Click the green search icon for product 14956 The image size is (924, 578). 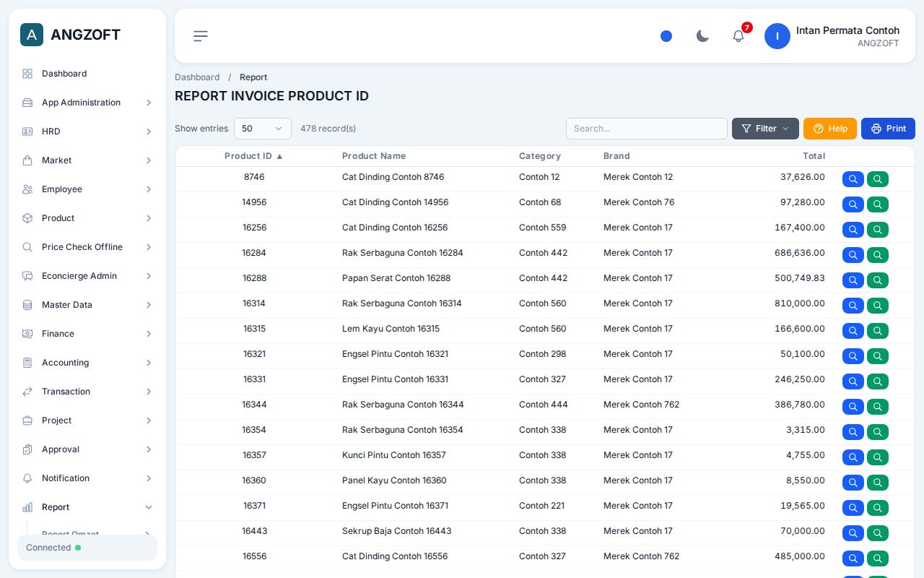tap(878, 204)
